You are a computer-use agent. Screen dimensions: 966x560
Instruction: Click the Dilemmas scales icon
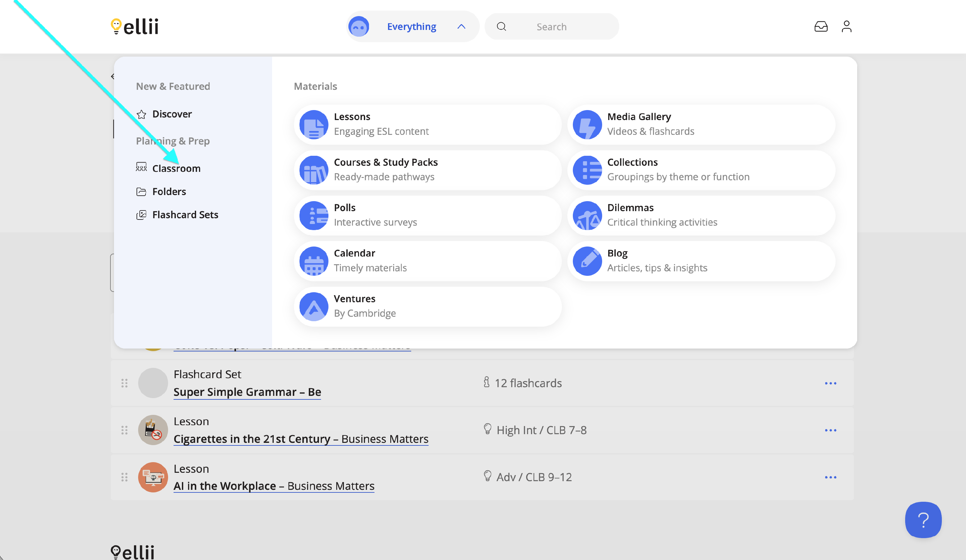[x=587, y=216]
